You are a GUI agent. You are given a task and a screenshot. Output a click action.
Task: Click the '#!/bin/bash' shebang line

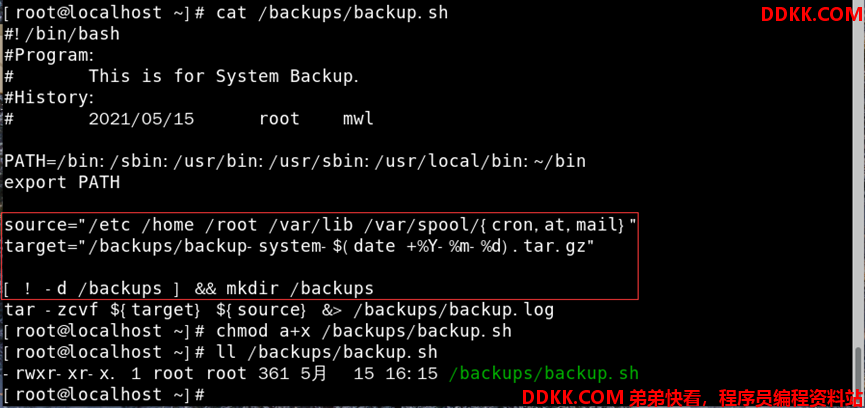pyautogui.click(x=62, y=34)
